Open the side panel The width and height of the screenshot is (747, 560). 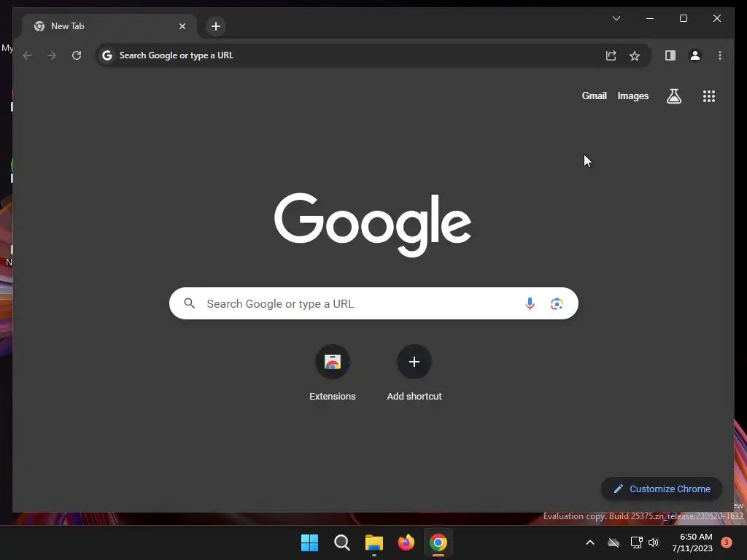670,55
